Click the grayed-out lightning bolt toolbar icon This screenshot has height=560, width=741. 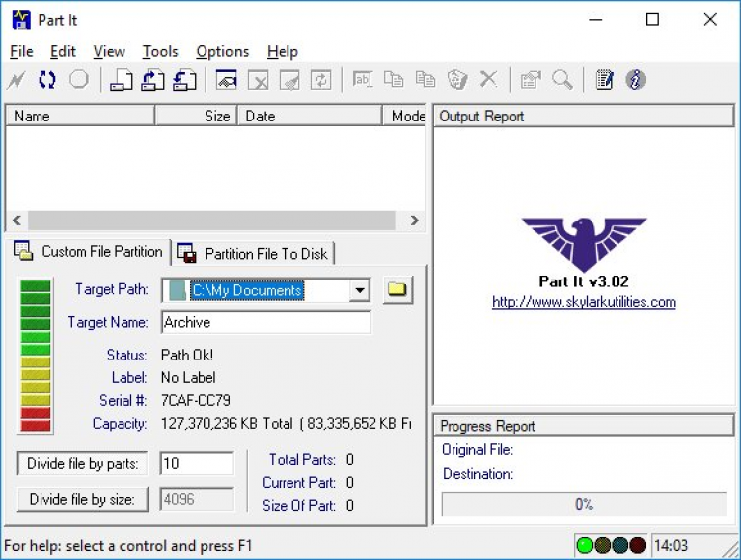(16, 80)
